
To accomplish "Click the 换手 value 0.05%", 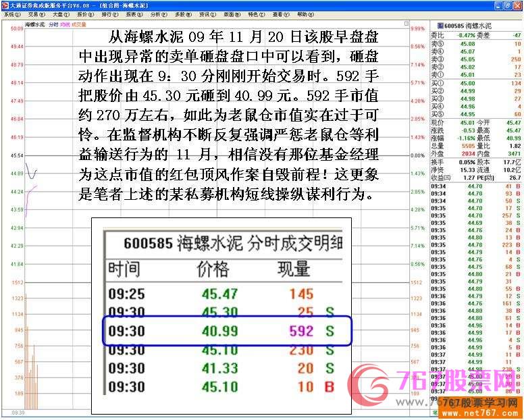I will pos(467,162).
